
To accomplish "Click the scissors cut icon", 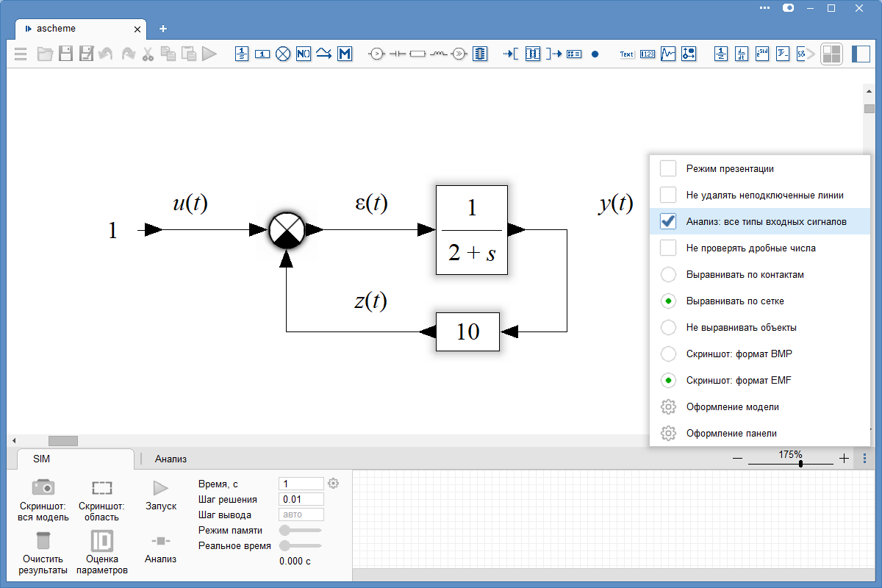I will click(x=148, y=54).
